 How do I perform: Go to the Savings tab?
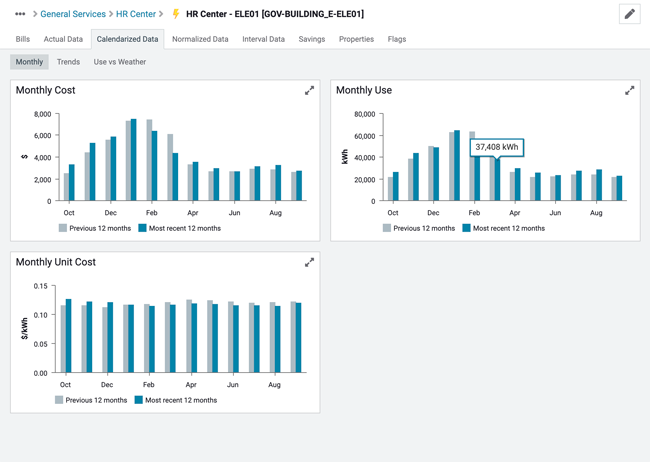pos(311,39)
